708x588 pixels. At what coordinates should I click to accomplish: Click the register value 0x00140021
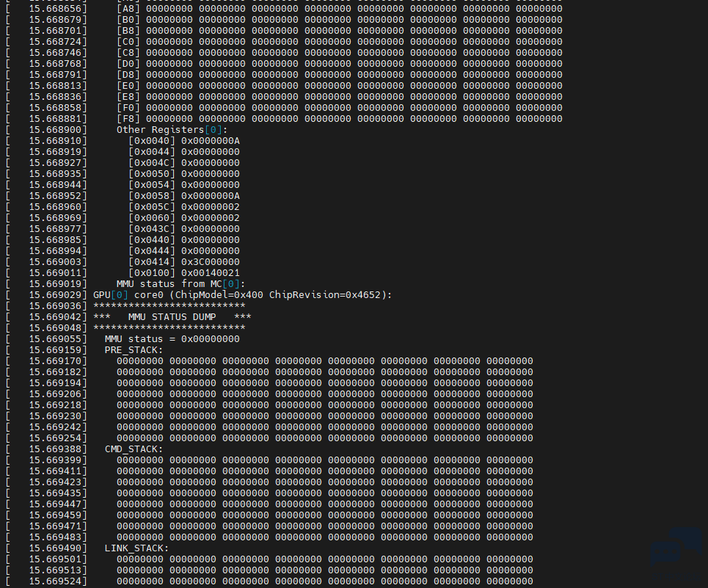point(211,273)
